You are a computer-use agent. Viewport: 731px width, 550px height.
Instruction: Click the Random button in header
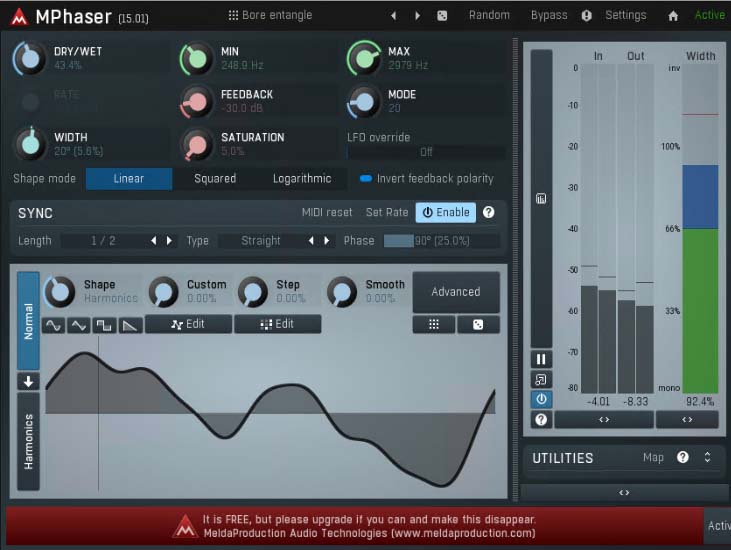489,15
